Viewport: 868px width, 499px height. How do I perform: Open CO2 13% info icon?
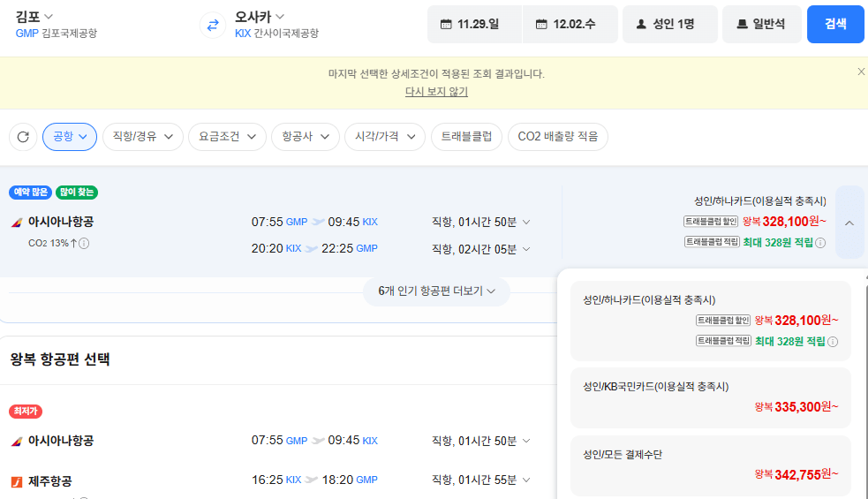84,243
